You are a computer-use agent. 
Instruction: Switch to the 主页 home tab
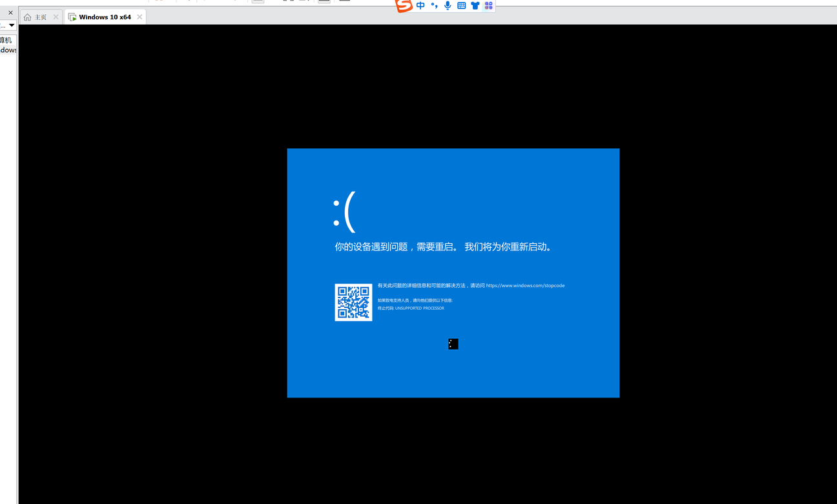(41, 17)
